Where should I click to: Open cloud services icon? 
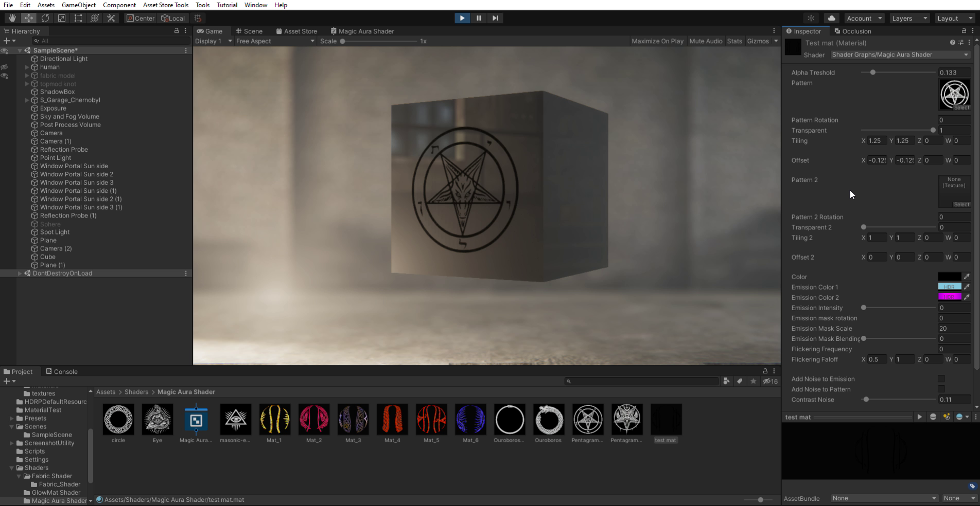pos(831,18)
